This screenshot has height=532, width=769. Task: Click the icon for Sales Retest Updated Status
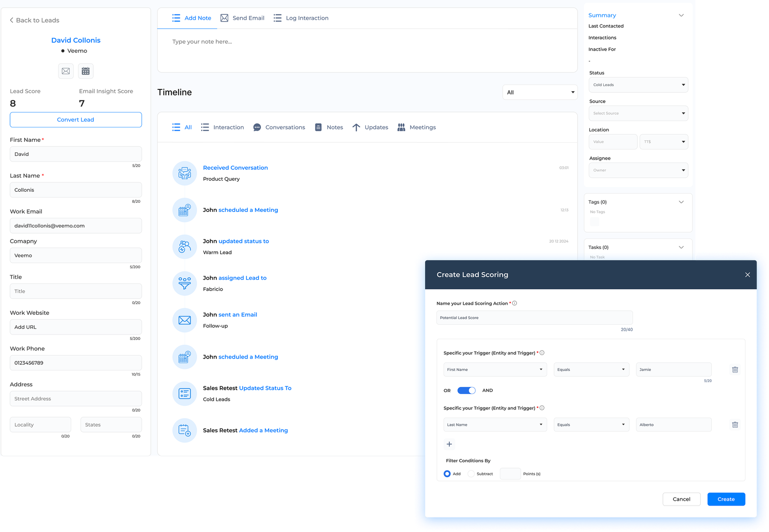pyautogui.click(x=185, y=394)
